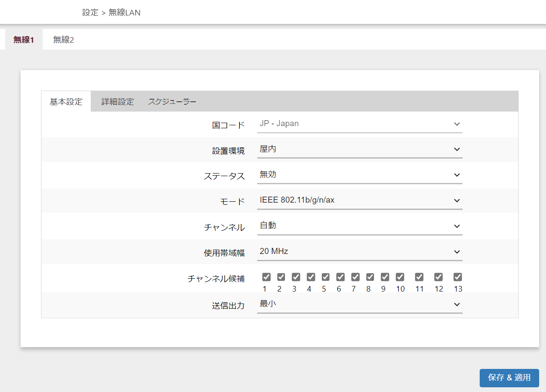Screen dimensions: 546x392
Task: Click the モード field label
Action: pyautogui.click(x=232, y=202)
